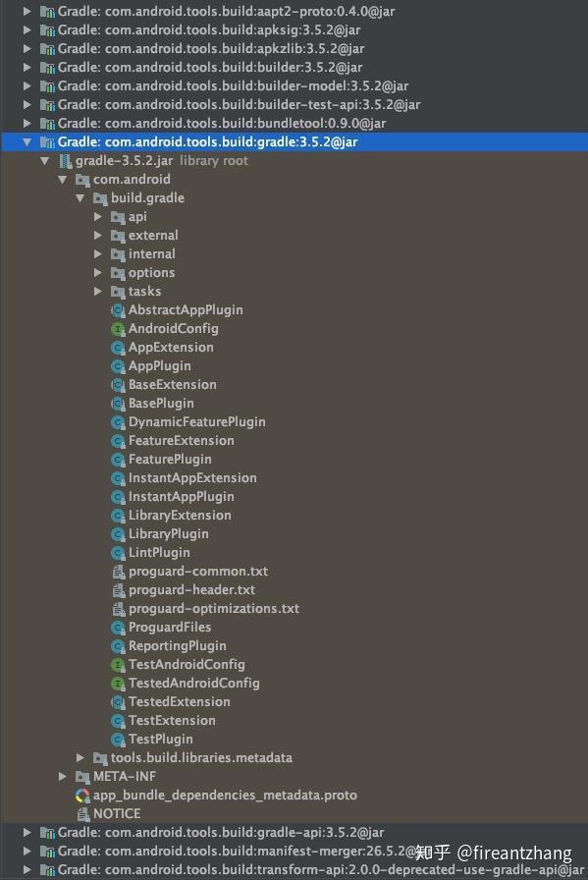Click the TestedAndroidConfig interface name

194,683
